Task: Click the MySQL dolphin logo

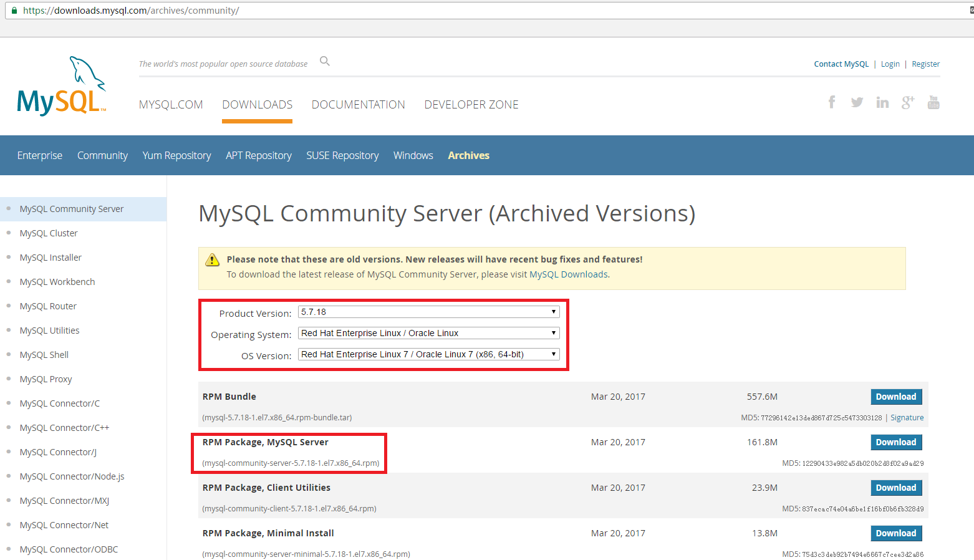Action: (62, 86)
